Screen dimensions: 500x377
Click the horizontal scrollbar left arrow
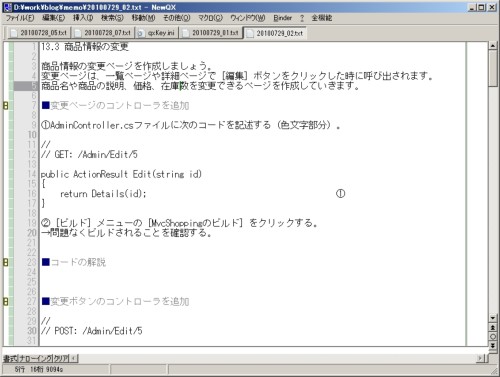74,358
